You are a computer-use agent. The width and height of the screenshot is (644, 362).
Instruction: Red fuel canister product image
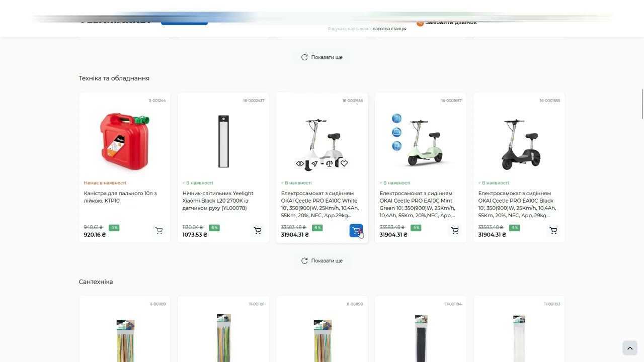(125, 141)
